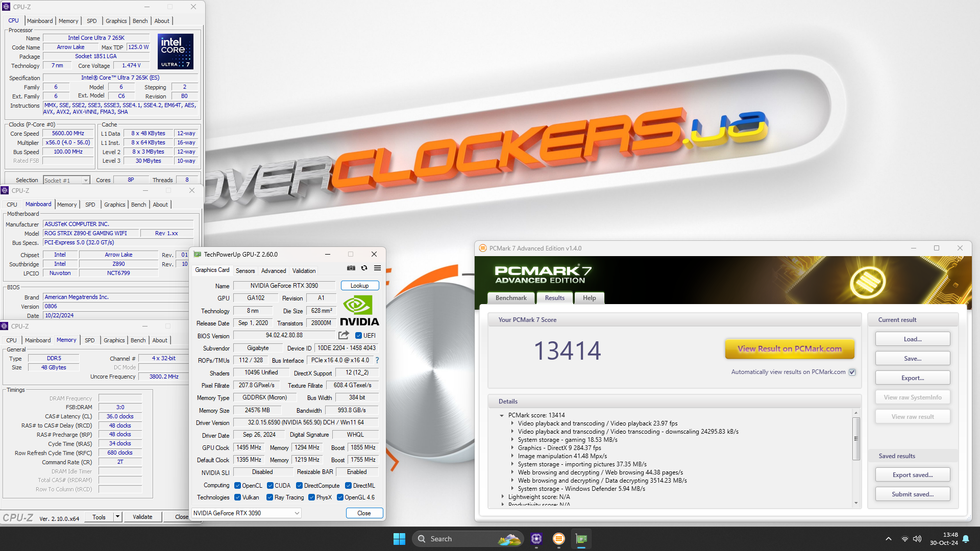Expand the Windows Defender storage row
This screenshot has height=551, width=980.
512,489
